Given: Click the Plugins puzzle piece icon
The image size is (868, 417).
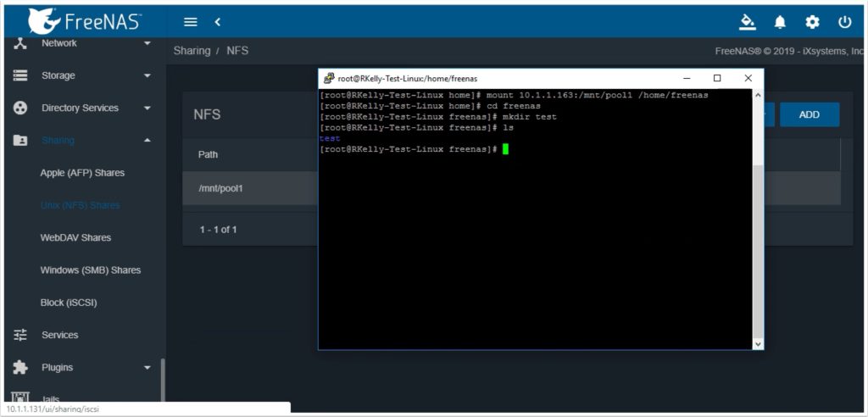Looking at the screenshot, I should (x=21, y=367).
